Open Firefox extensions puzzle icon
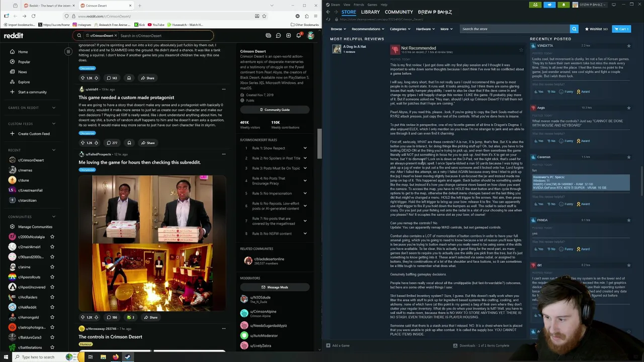The height and width of the screenshot is (362, 644). [306, 16]
